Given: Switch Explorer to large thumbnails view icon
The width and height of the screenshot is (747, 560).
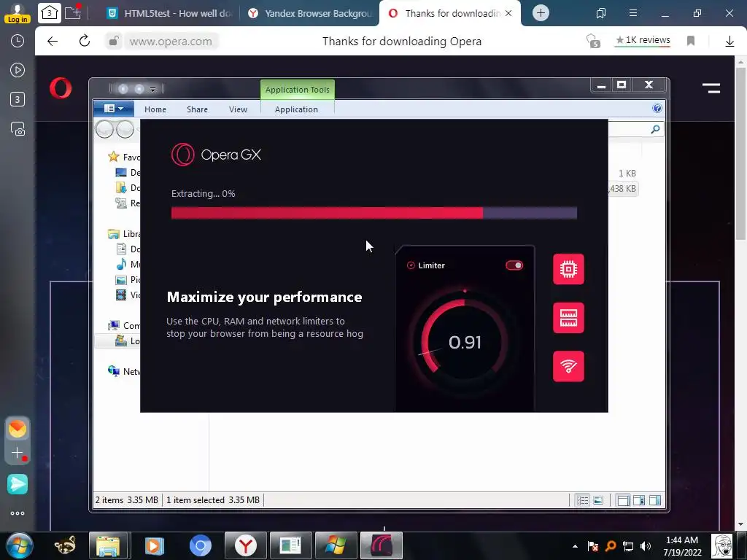Looking at the screenshot, I should coord(598,500).
